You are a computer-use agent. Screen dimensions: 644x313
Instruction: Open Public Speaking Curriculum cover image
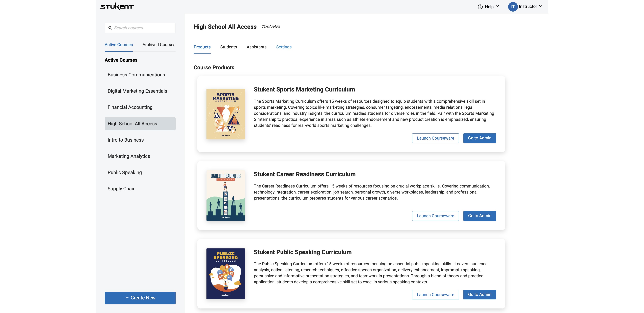[226, 273]
